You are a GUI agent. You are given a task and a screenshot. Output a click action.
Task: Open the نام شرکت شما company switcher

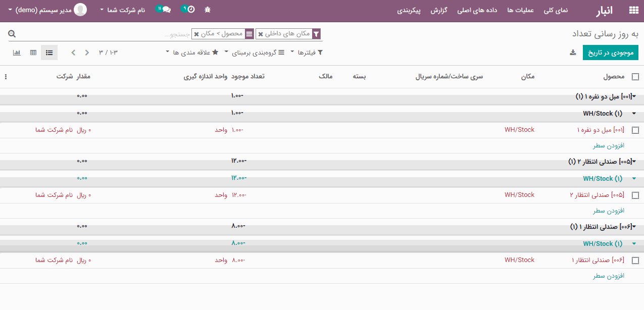click(x=123, y=10)
